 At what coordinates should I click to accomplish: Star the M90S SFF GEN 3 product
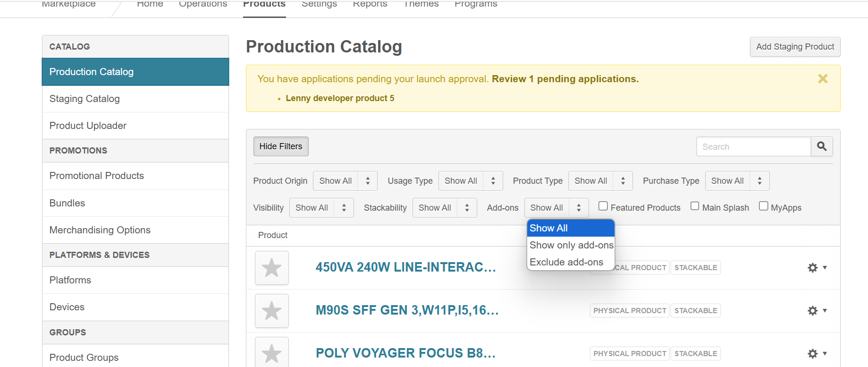[x=272, y=311]
